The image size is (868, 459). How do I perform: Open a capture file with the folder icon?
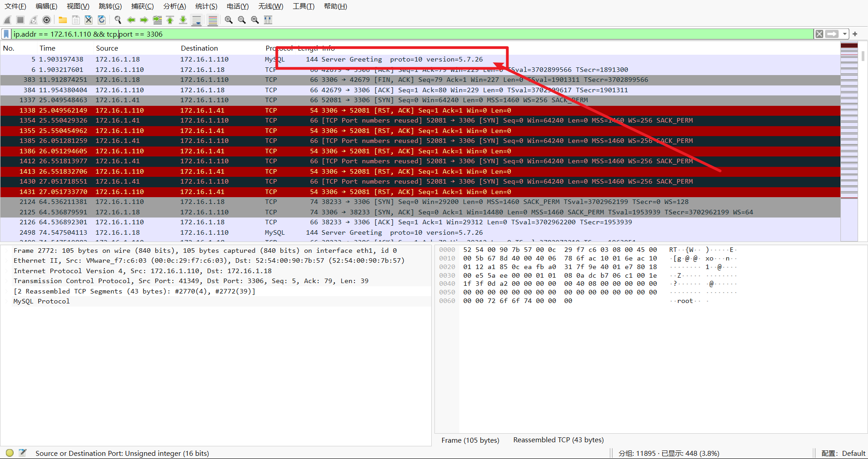63,20
